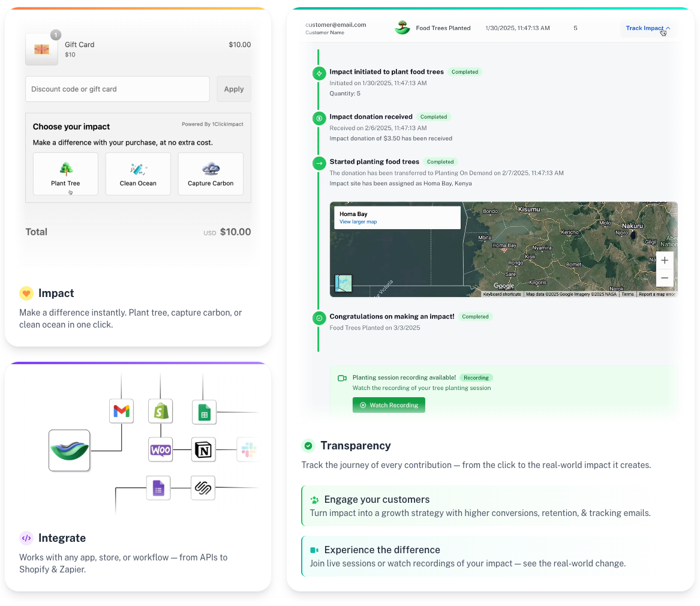Collapse the Track Impact expander
This screenshot has height=606, width=700.
(x=647, y=28)
